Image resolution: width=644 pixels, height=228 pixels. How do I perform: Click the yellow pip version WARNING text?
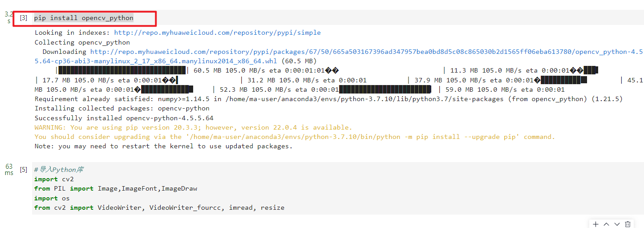[193, 127]
